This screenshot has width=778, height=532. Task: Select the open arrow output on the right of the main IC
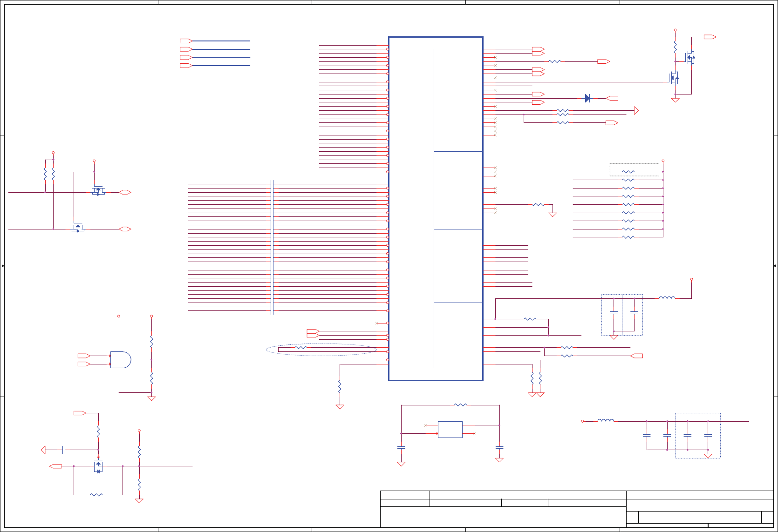pyautogui.click(x=636, y=110)
